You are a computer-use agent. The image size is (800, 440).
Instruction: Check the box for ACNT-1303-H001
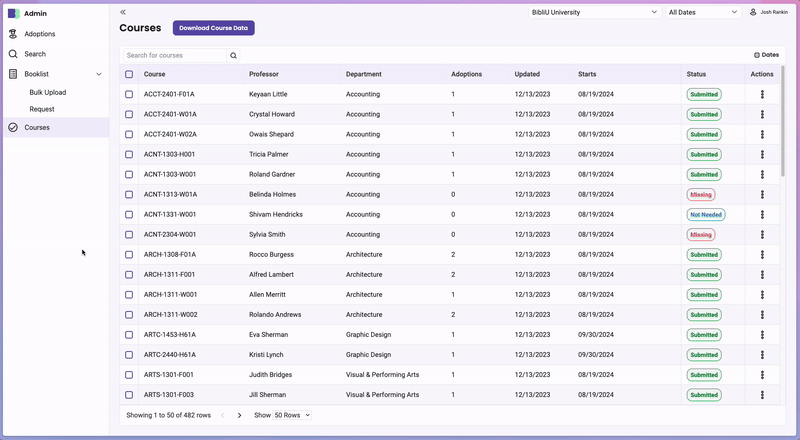pyautogui.click(x=129, y=154)
